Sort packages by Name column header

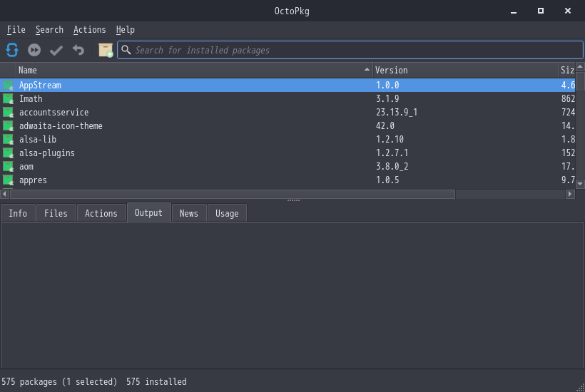coord(194,71)
